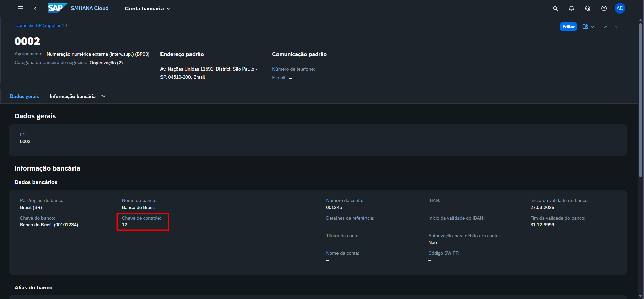Open the Domestic BR Supplier 1 breadcrumb
644x299 pixels.
click(x=40, y=25)
